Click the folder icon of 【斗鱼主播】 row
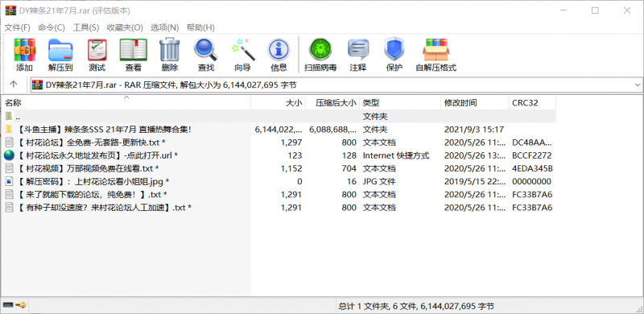The width and height of the screenshot is (644, 314). 9,130
